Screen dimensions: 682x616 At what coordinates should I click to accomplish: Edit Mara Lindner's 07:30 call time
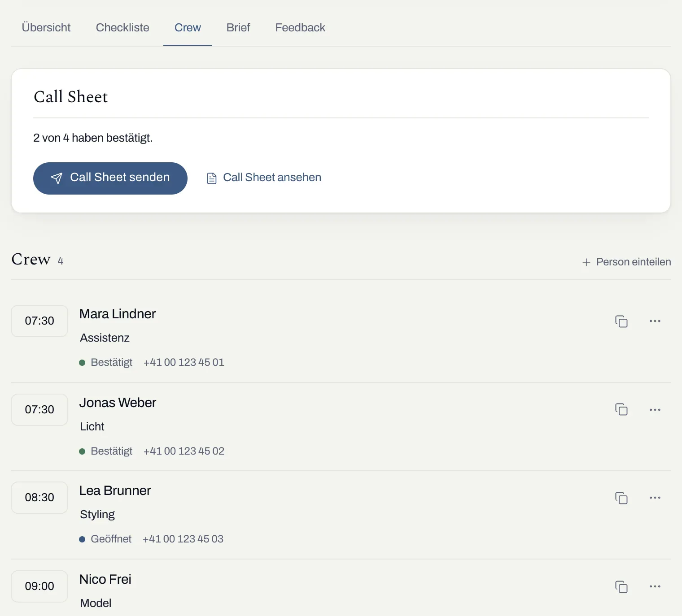(x=39, y=321)
